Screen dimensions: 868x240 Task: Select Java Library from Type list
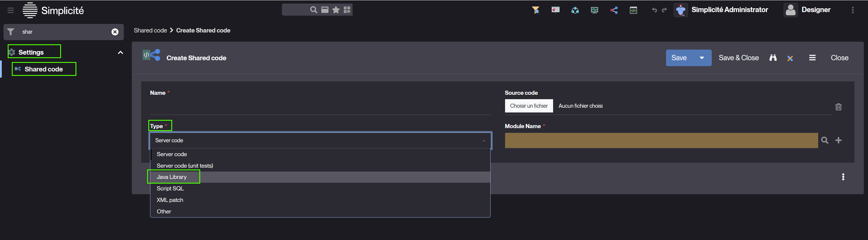172,177
